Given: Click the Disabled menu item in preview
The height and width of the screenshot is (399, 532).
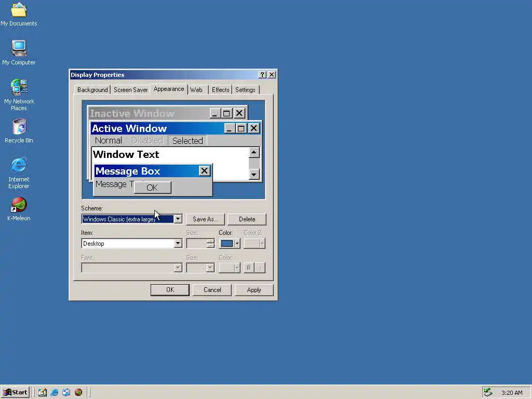Looking at the screenshot, I should (147, 140).
